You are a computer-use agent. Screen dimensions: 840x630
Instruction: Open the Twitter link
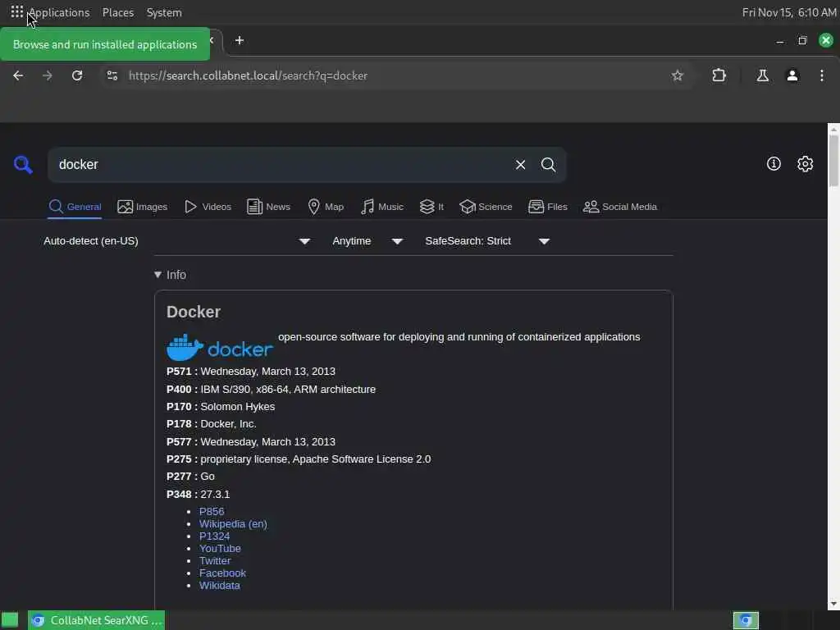click(215, 561)
